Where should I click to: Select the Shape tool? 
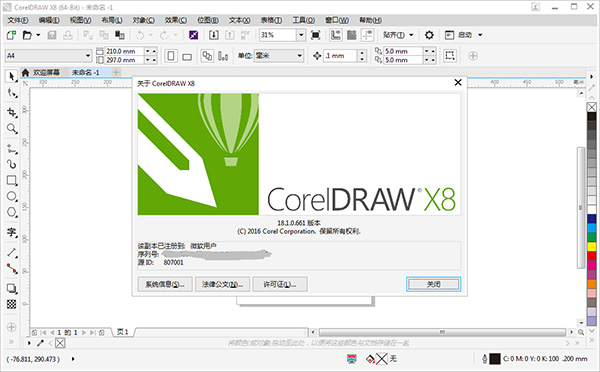coord(11,93)
